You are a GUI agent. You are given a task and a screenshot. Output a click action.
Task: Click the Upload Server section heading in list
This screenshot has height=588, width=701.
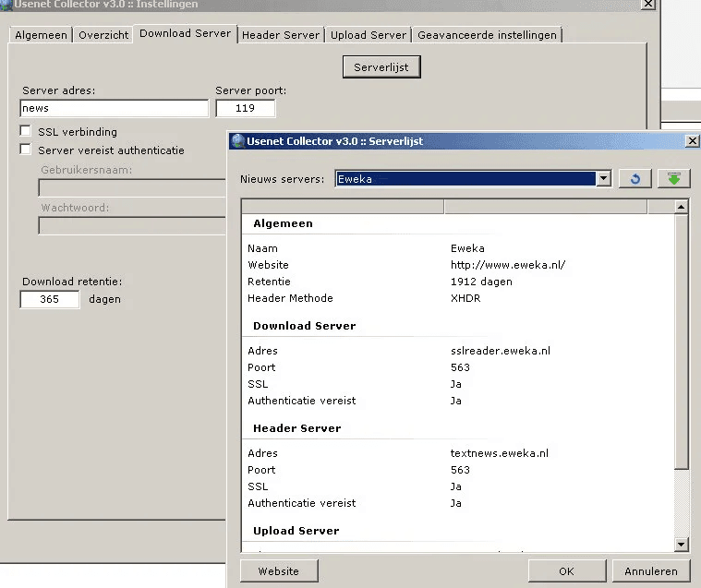(296, 531)
